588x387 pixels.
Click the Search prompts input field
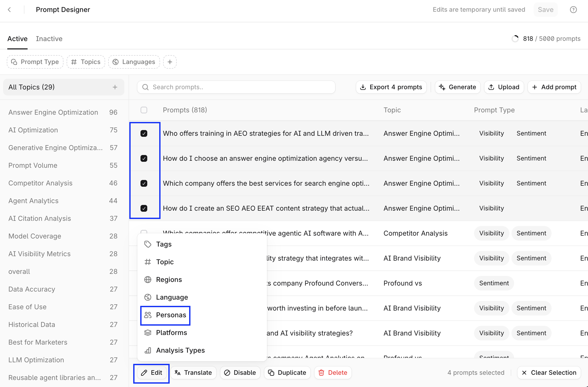click(236, 87)
